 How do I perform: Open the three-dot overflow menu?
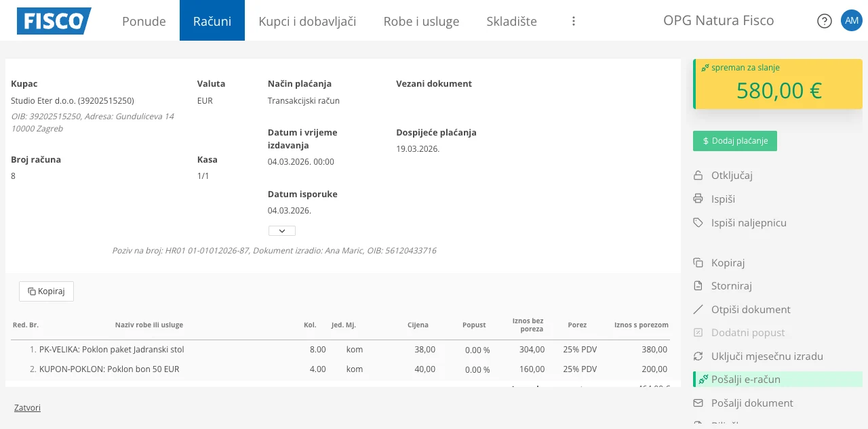(573, 20)
